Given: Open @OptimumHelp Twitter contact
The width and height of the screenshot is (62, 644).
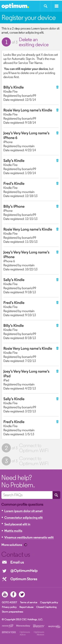Looking at the screenshot, I should [x=24, y=571].
